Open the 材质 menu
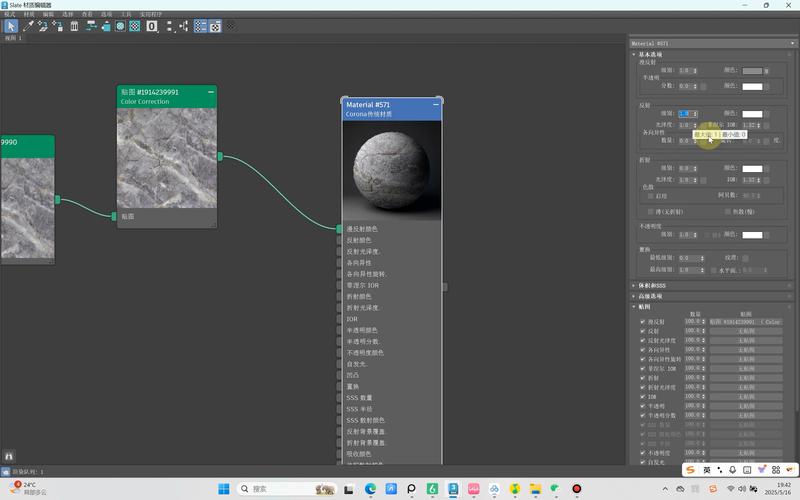 [x=30, y=15]
